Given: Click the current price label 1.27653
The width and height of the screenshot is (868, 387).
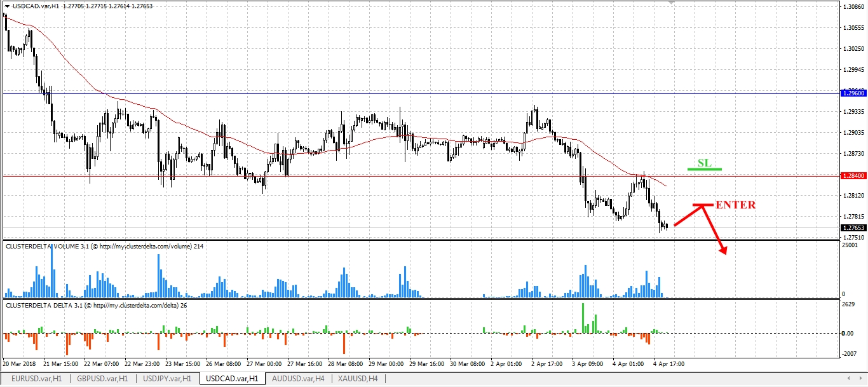Looking at the screenshot, I should tap(853, 227).
